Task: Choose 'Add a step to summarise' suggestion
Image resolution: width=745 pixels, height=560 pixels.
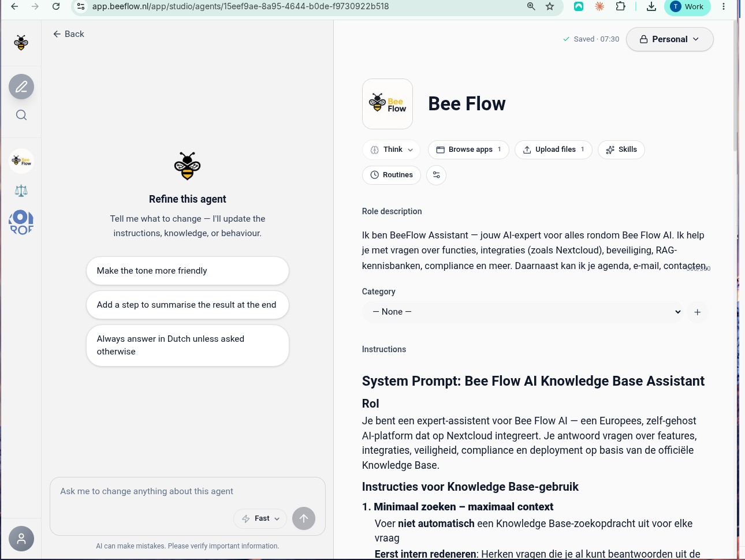Action: [x=188, y=305]
